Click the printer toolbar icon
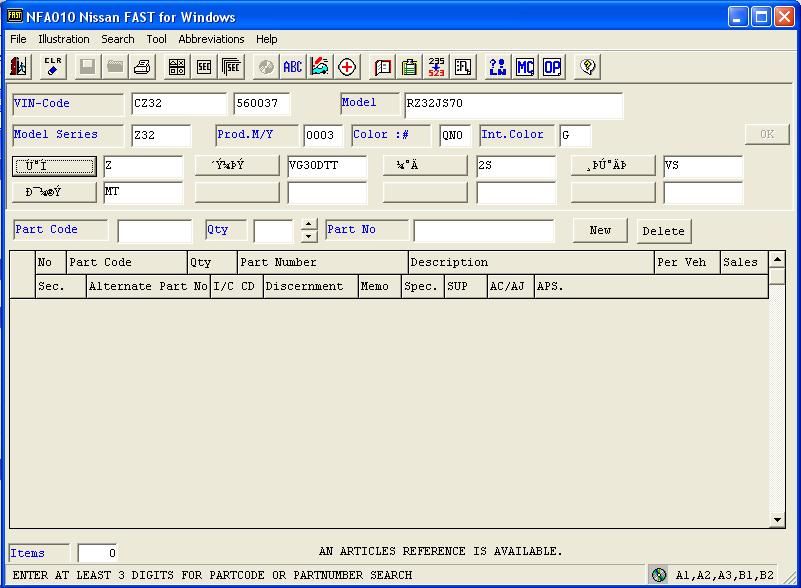 coord(142,67)
